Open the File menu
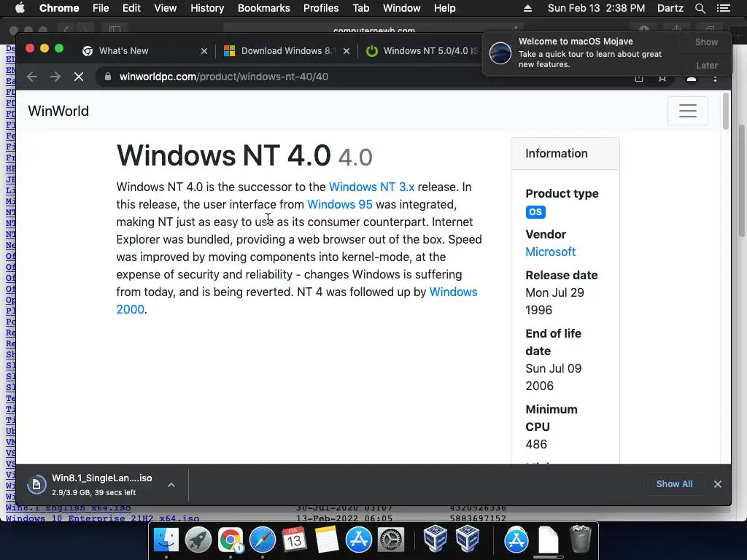747x560 pixels. point(101,8)
